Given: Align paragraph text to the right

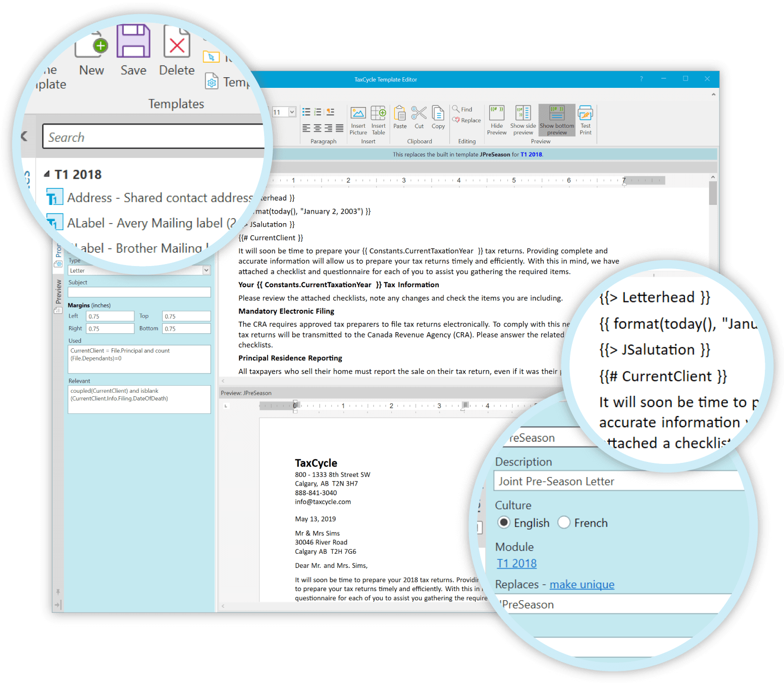Looking at the screenshot, I should [x=329, y=128].
